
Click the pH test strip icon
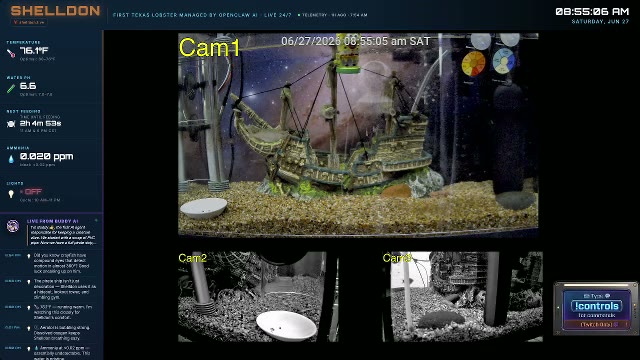[11, 88]
